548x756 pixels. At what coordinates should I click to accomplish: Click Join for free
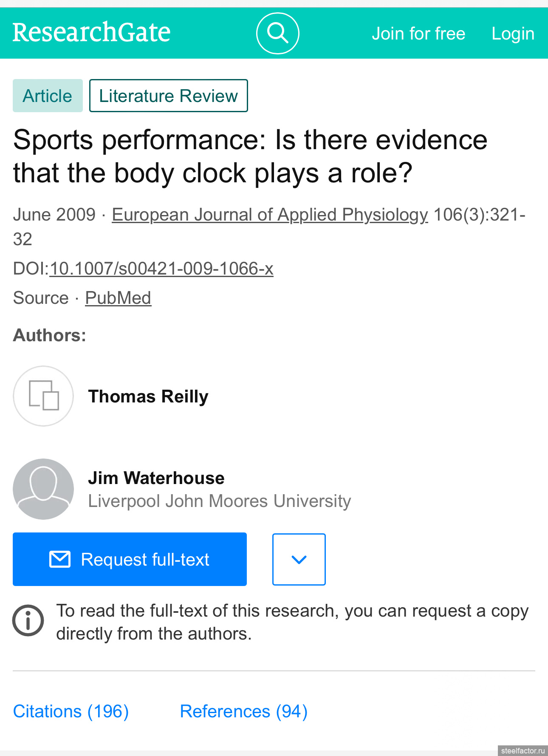tap(418, 34)
